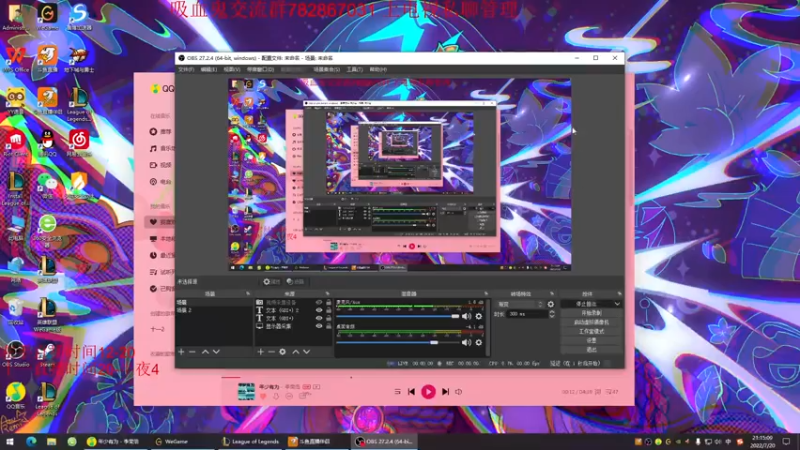
Task: Move source up in Sources panel
Action: [x=295, y=352]
